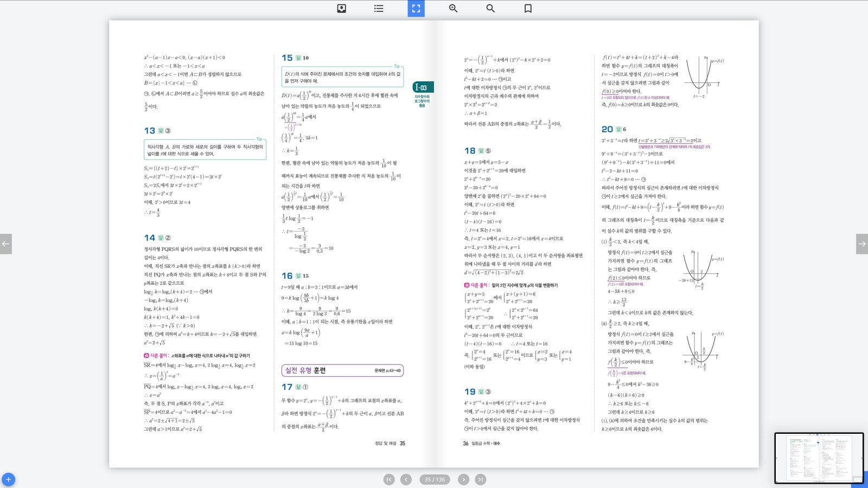Click the zoom-in magnifier with plus
Viewport: 868px width, 488px height.
(x=453, y=9)
